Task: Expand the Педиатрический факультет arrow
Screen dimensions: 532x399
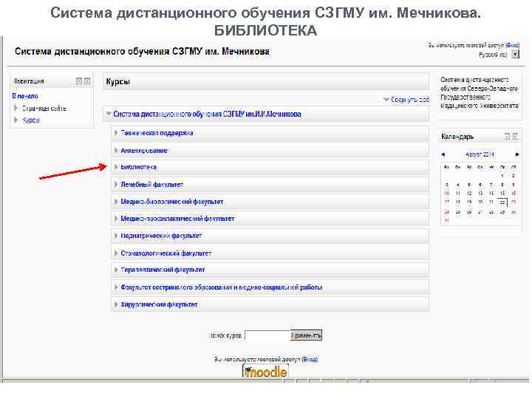Action: (116, 236)
